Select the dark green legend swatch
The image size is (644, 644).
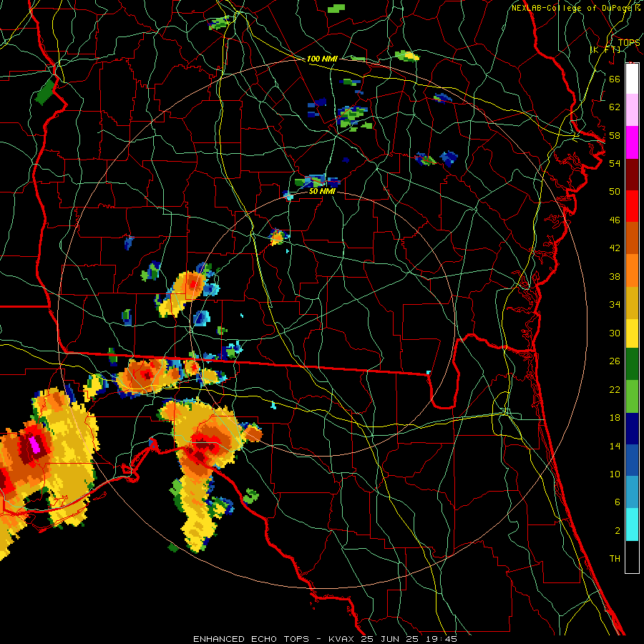coord(632,364)
